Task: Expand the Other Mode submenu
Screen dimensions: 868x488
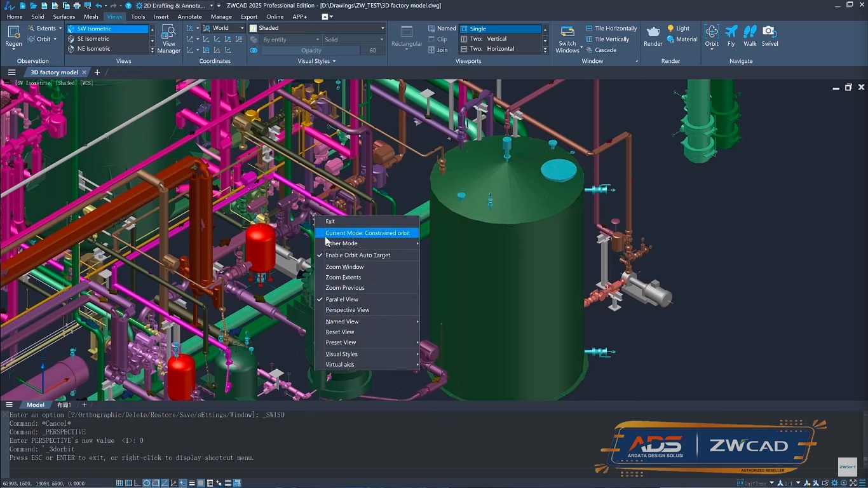Action: (x=367, y=243)
